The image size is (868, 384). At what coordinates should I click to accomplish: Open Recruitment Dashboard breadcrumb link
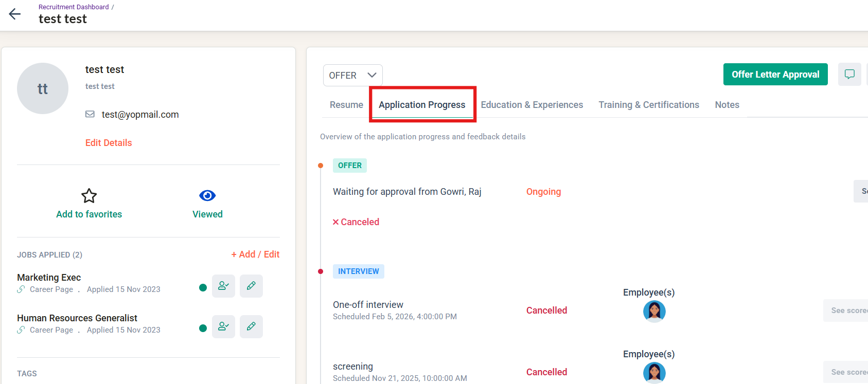tap(74, 7)
